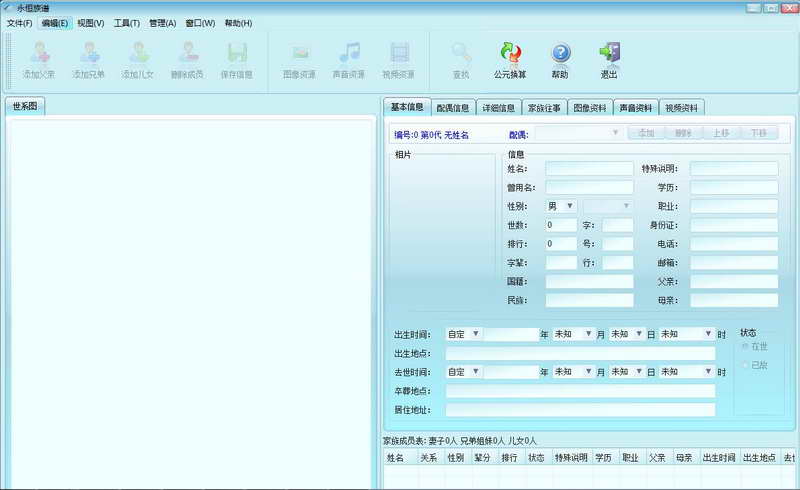Select the 在世 status radio button
Screen dimensions: 800x490
pos(745,347)
